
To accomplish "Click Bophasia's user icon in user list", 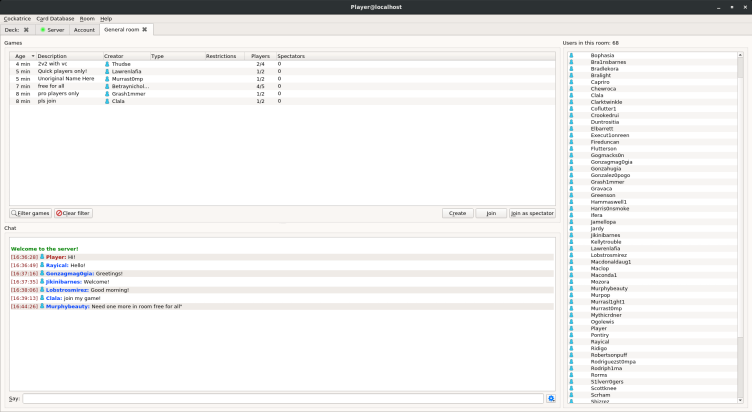I will [571, 55].
